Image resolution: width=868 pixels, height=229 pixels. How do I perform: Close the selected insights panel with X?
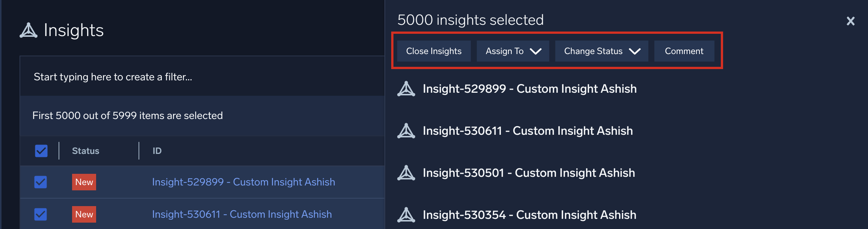(x=850, y=21)
